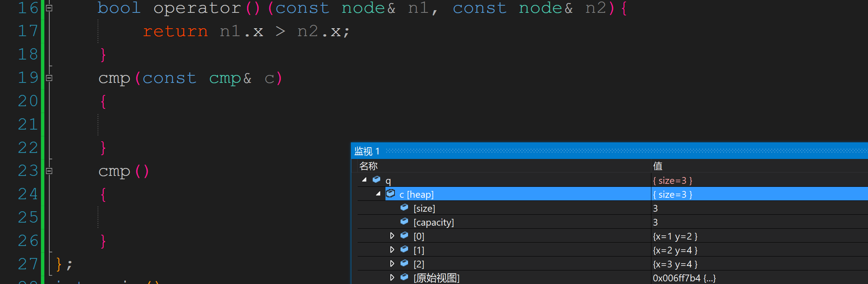868x284 pixels.
Task: Click the cube icon of the [size] row
Action: click(404, 208)
